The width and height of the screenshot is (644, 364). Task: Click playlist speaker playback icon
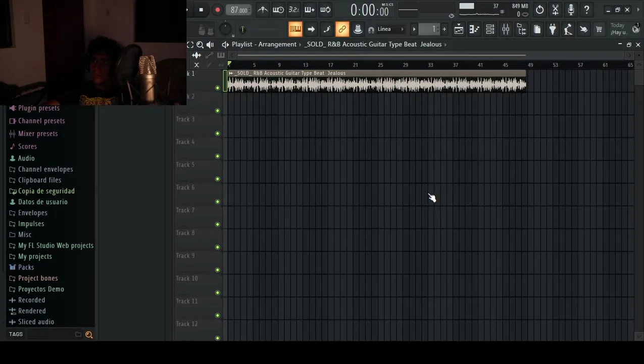tap(210, 44)
